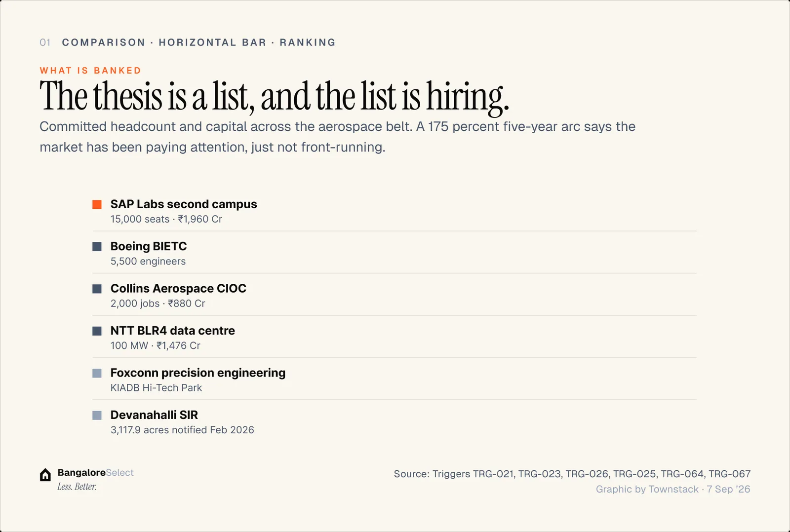
Task: Click the 'WHAT IS BANKED' orange kicker
Action: click(91, 71)
